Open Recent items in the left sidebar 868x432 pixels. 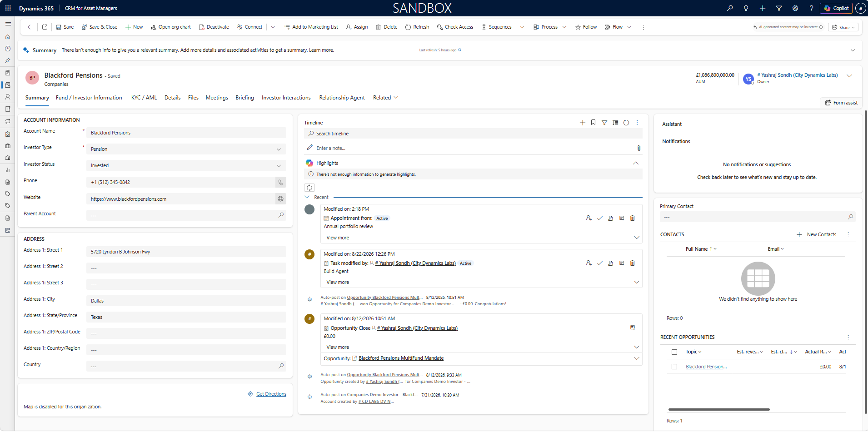pyautogui.click(x=8, y=49)
